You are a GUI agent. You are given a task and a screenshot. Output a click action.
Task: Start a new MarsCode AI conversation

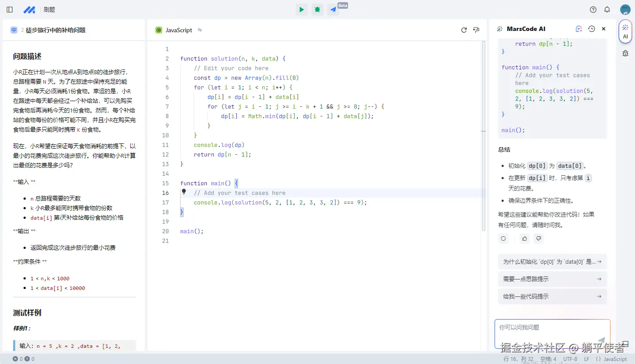pyautogui.click(x=579, y=29)
